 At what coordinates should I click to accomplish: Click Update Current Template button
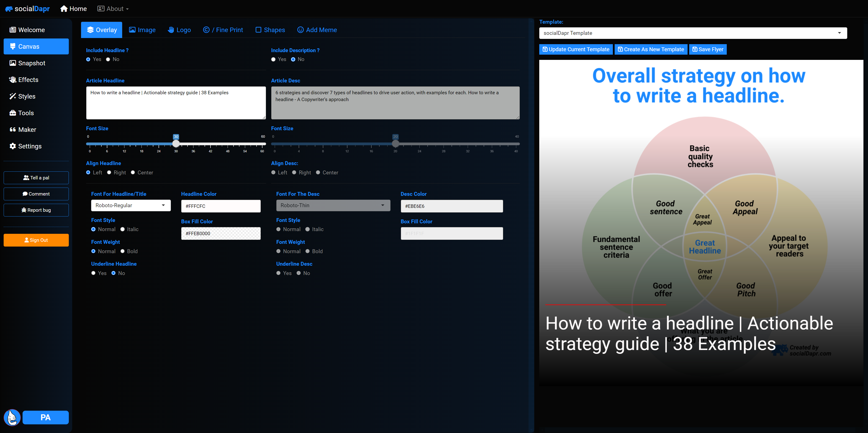point(576,49)
